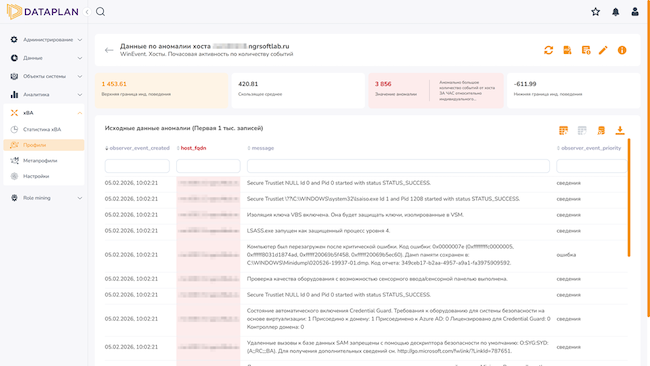Open Настройки in xBA submenu
Screen dimensions: 650x366
(x=44, y=176)
